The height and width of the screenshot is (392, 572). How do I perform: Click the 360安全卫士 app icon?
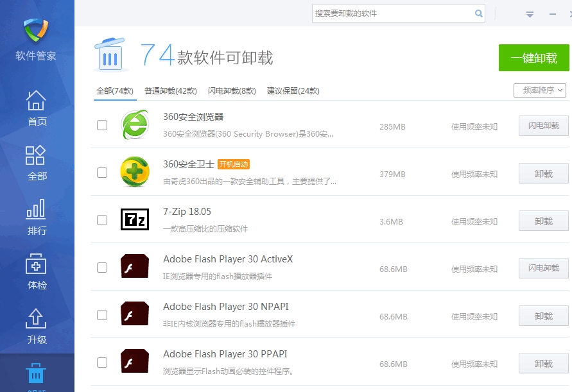(x=135, y=172)
